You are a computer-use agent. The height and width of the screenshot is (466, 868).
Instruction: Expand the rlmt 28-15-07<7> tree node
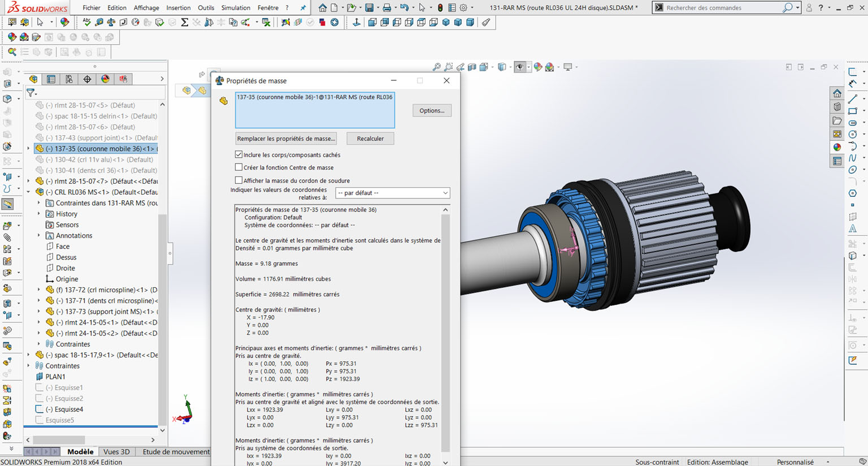click(29, 182)
